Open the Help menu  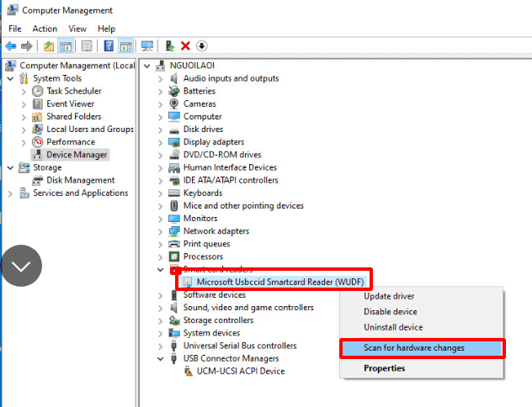107,29
